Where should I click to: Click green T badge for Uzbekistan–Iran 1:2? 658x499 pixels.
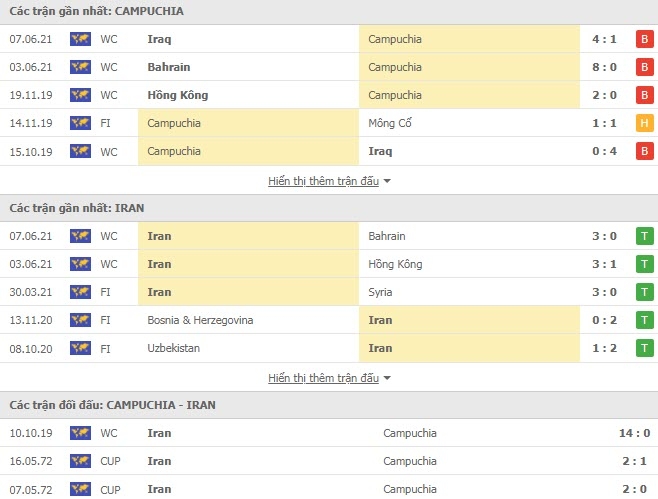[645, 348]
